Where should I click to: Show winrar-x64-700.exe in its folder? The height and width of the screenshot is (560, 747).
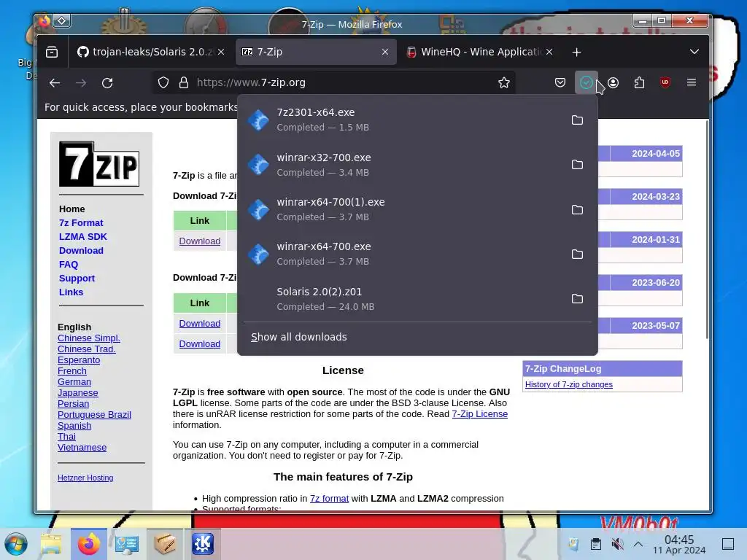[577, 254]
